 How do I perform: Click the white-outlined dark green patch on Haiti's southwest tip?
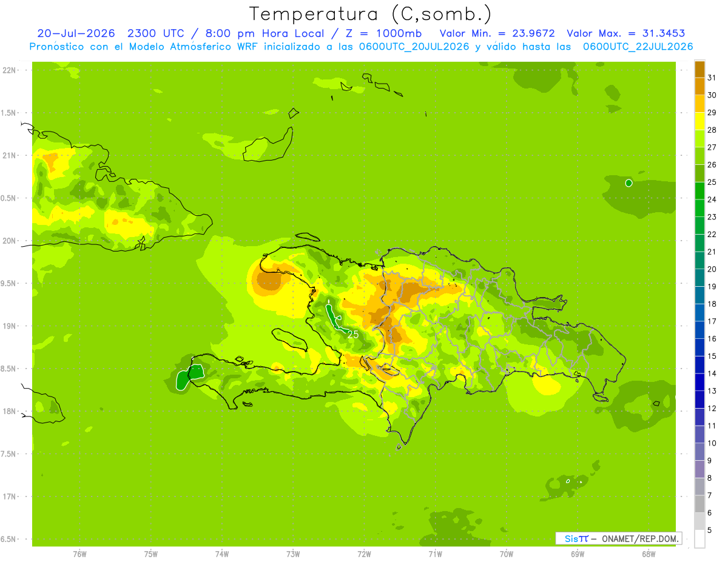click(190, 376)
